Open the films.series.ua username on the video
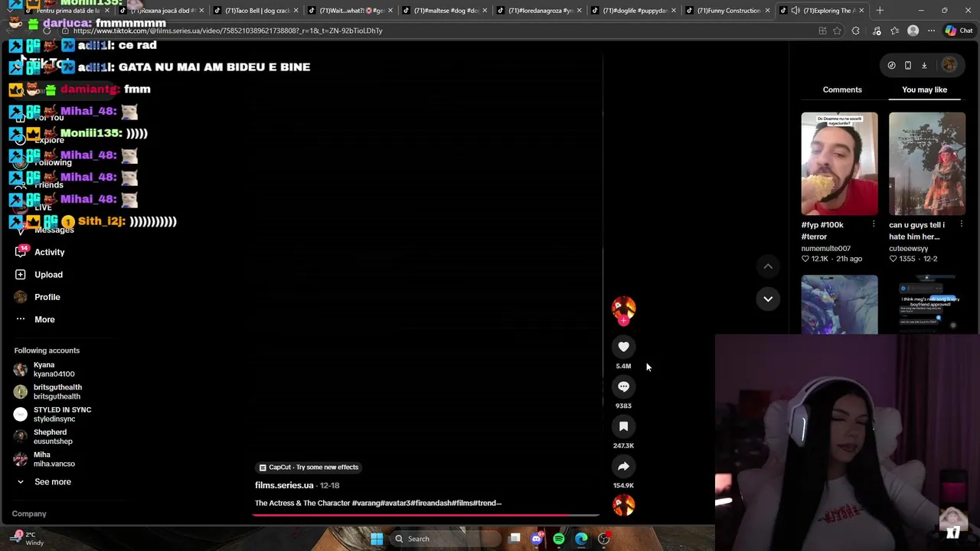The image size is (980, 551). [x=284, y=485]
